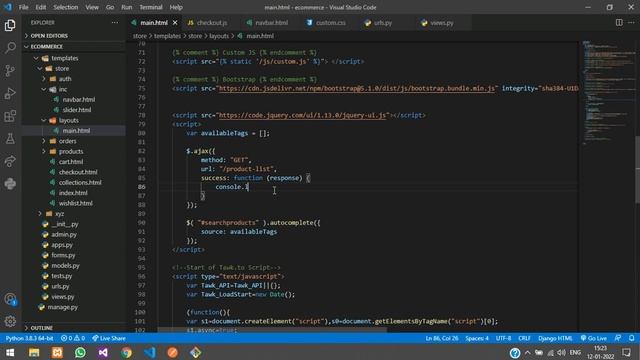640x360 pixels.
Task: Open manage.py in the explorer
Action: point(62,307)
